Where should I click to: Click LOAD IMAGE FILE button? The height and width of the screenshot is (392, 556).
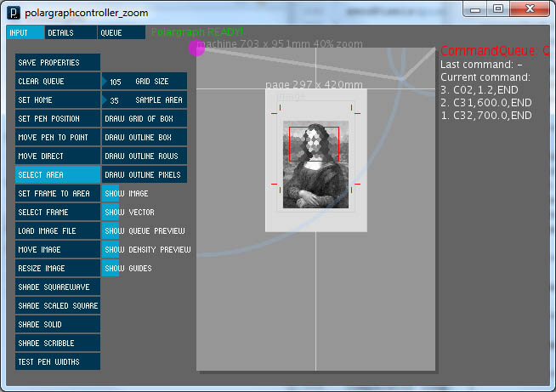click(x=58, y=231)
